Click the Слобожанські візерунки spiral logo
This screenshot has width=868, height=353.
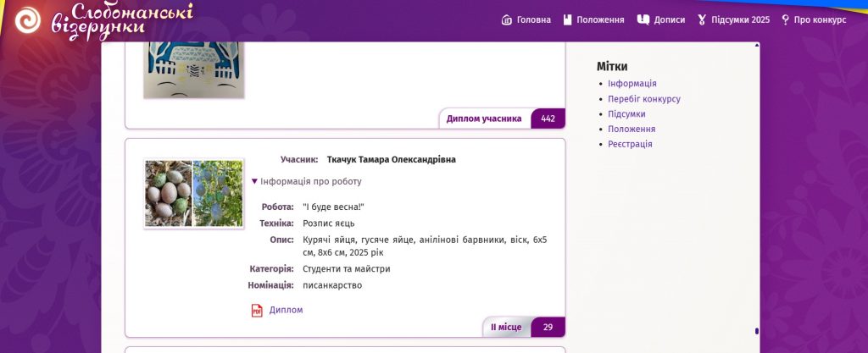point(28,20)
